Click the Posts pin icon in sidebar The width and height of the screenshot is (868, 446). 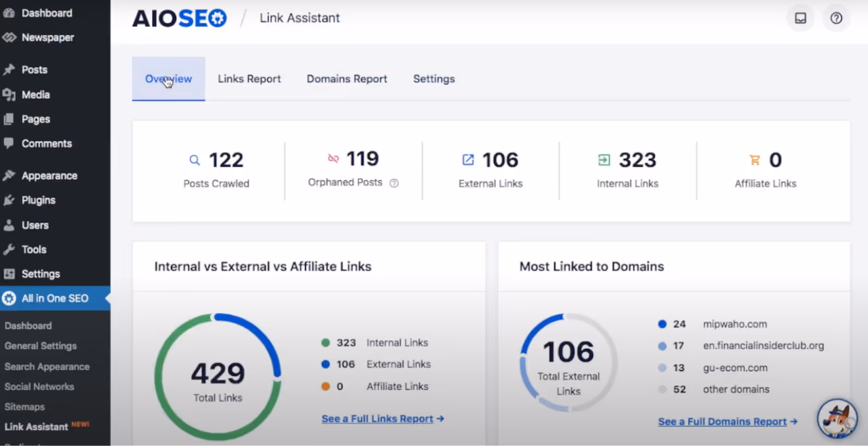(x=9, y=69)
